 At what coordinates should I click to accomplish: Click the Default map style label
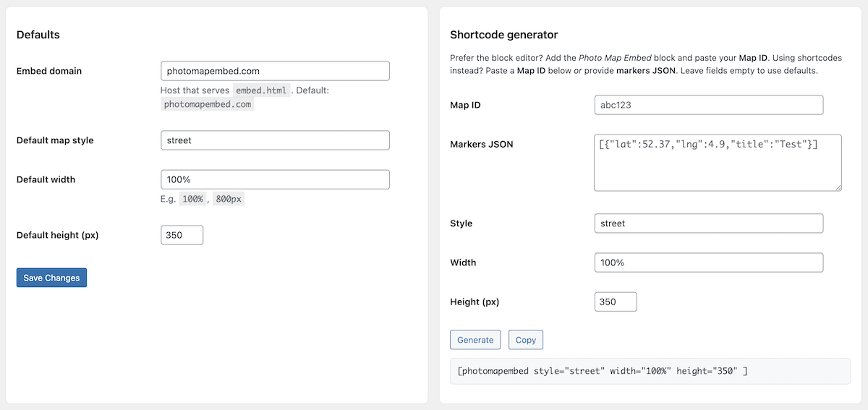pyautogui.click(x=55, y=140)
